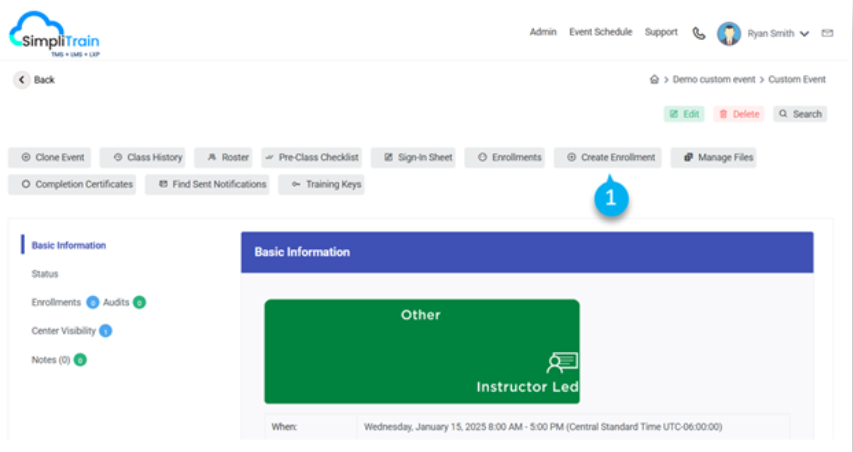This screenshot has height=452, width=853.
Task: Click the Ryan Smith name text
Action: pos(770,34)
